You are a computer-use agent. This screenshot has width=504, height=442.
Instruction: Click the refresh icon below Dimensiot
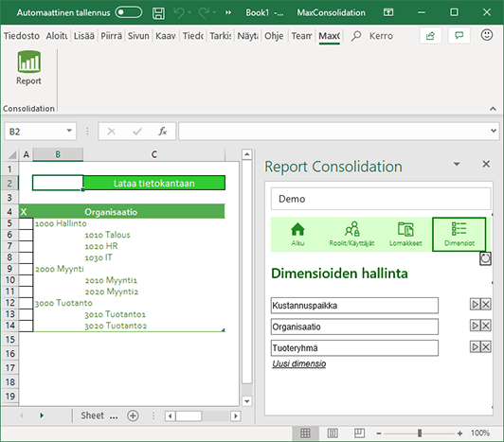click(485, 258)
